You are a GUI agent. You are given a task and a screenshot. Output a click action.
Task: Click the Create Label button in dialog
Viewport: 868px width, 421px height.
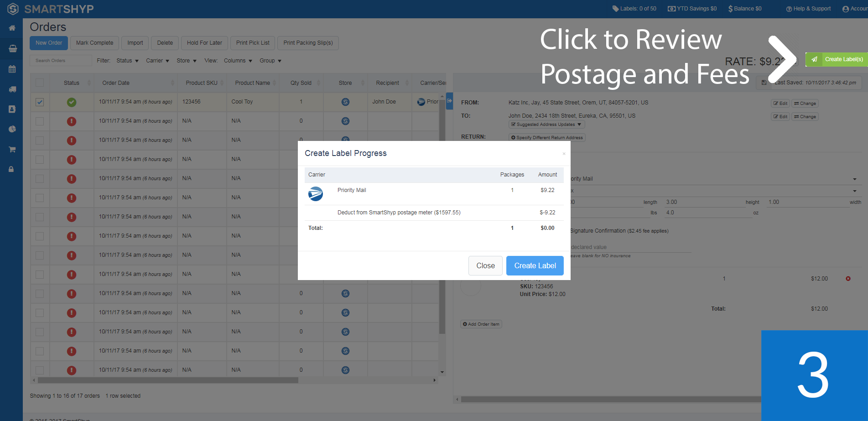tap(535, 266)
